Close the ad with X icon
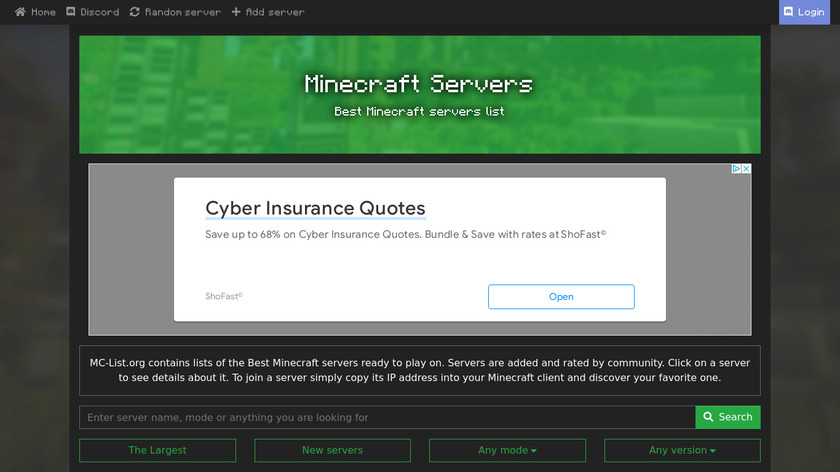Image resolution: width=840 pixels, height=472 pixels. pyautogui.click(x=746, y=169)
